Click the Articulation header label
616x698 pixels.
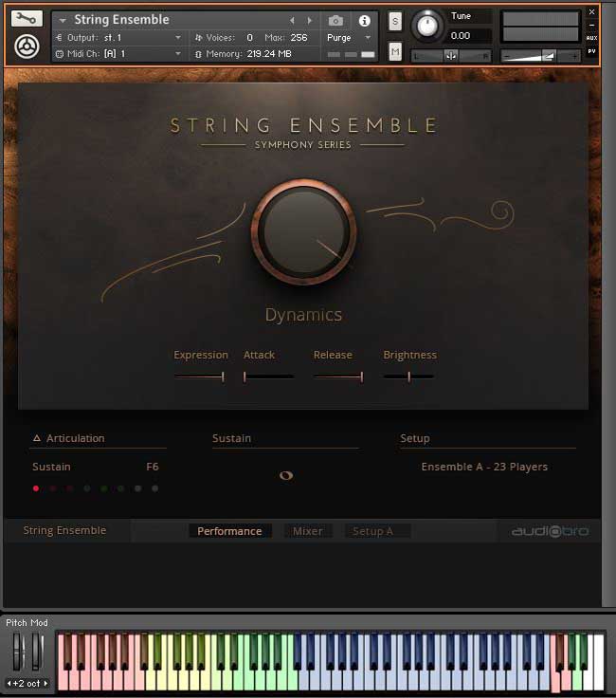click(x=75, y=438)
